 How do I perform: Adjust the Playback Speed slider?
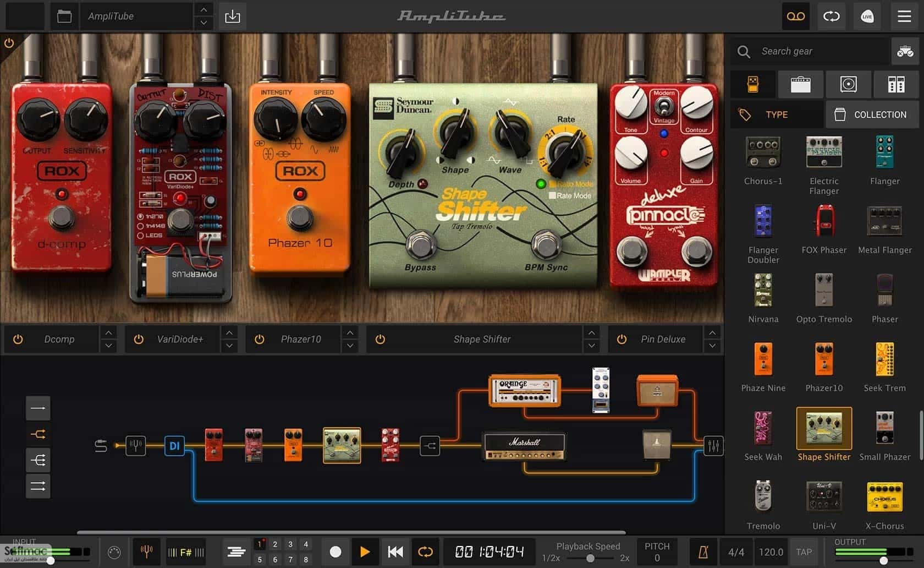pyautogui.click(x=590, y=558)
